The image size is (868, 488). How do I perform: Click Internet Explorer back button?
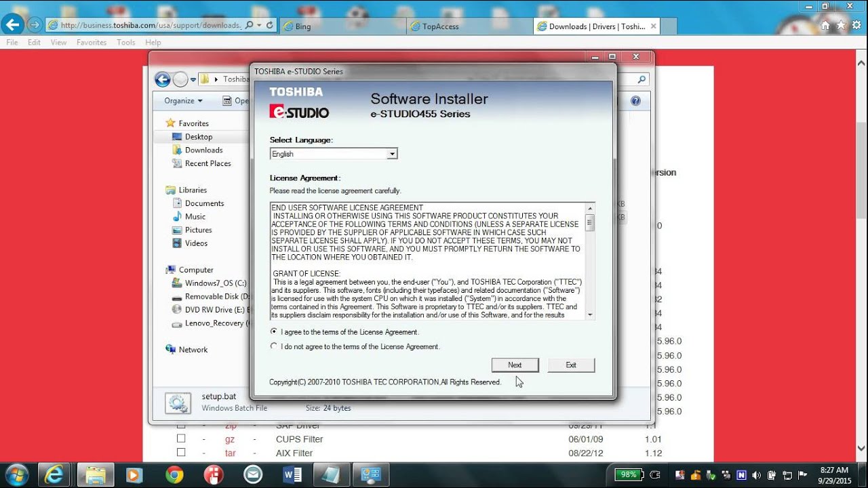point(12,26)
